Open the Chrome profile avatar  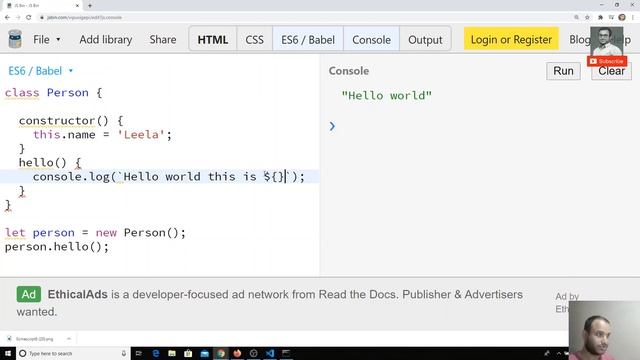pos(622,17)
